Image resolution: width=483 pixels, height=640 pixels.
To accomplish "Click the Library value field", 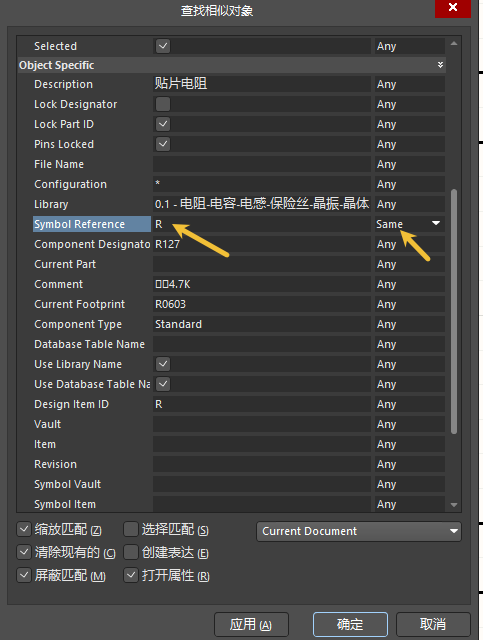I will pos(262,204).
